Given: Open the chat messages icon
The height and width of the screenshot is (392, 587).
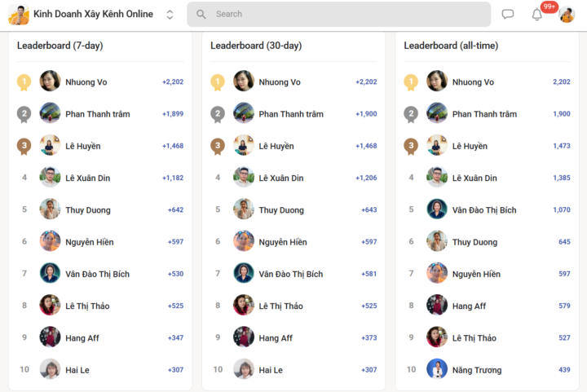Looking at the screenshot, I should (508, 14).
